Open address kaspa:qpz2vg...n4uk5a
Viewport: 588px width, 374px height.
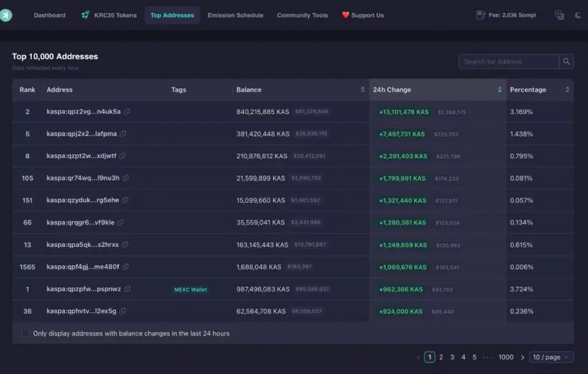click(83, 111)
